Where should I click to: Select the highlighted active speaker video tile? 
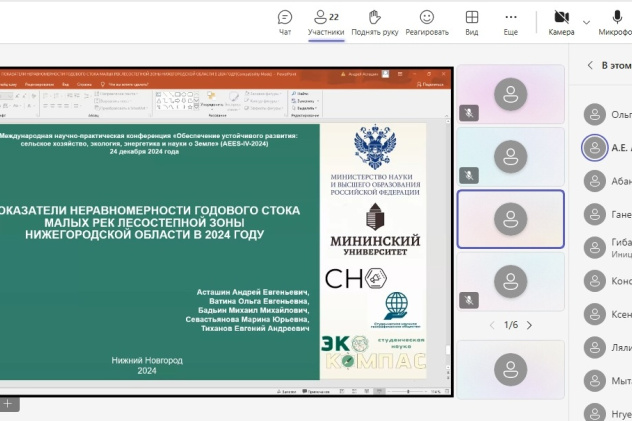(x=510, y=219)
